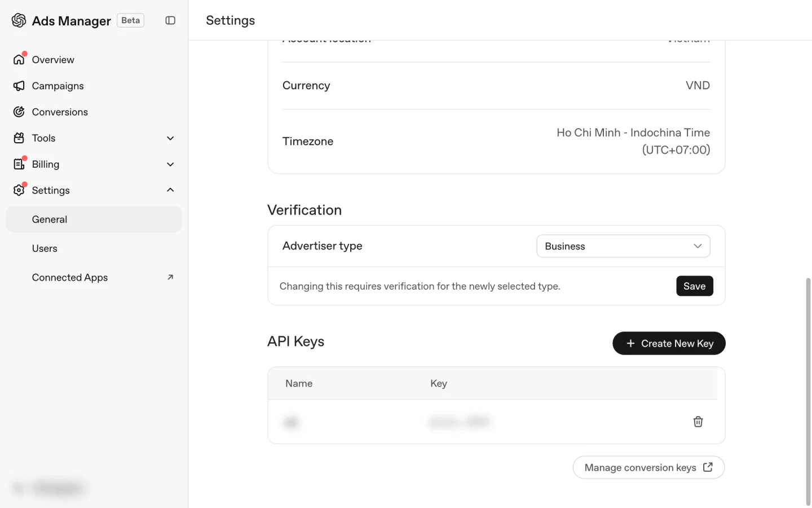The width and height of the screenshot is (812, 508).
Task: Click the Timezone row label
Action: (x=308, y=141)
